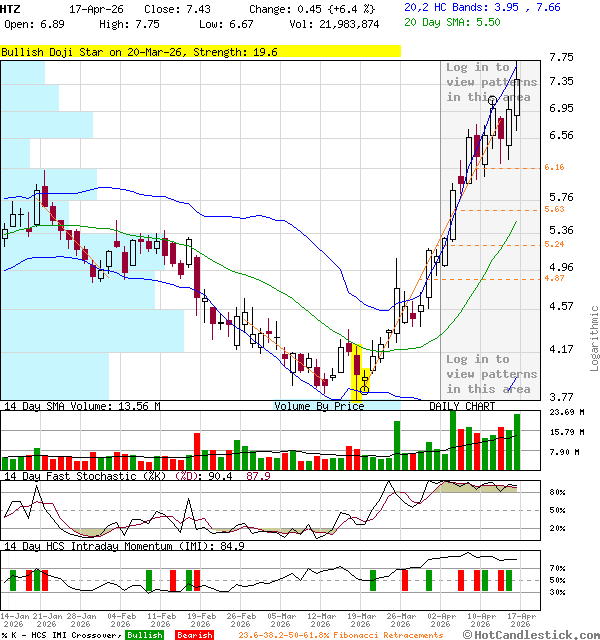Click the red Bearish legend badge
Screen dimensions: 600x640
coord(193,635)
